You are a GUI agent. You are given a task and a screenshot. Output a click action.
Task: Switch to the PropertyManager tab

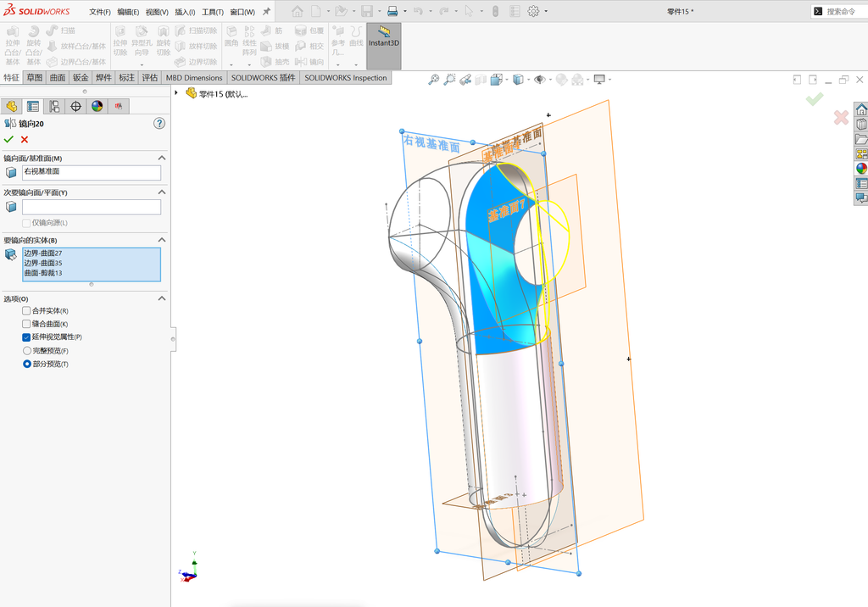pyautogui.click(x=33, y=106)
